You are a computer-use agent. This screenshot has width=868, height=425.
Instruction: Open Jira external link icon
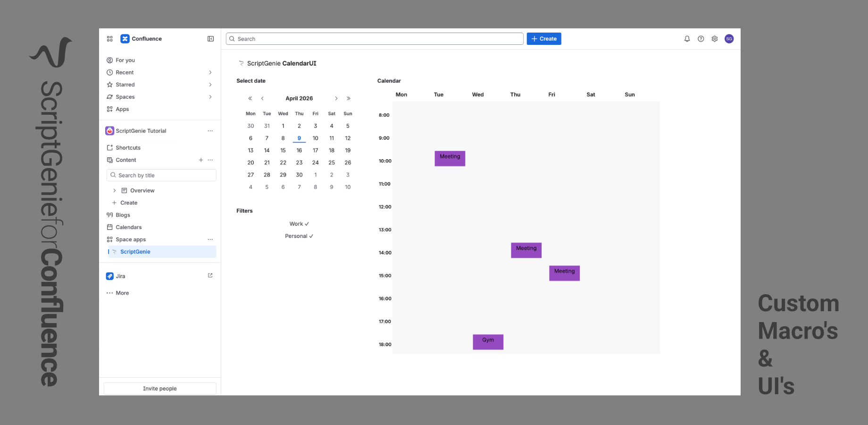pos(210,276)
